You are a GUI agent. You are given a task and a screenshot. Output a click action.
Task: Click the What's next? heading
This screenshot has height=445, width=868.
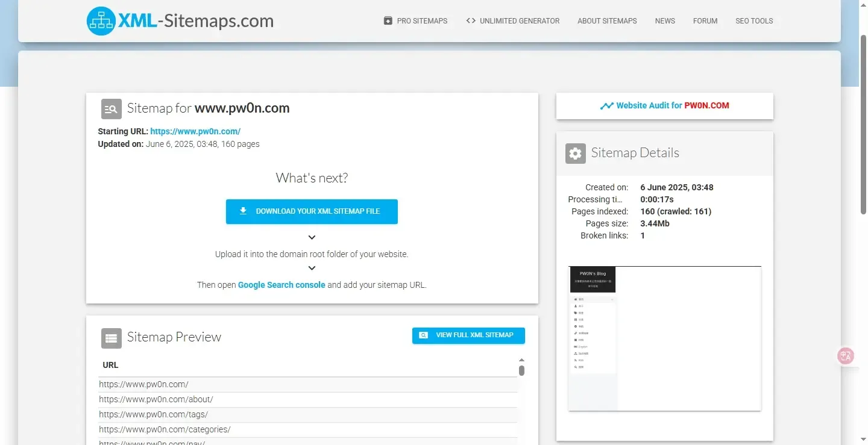pos(312,178)
